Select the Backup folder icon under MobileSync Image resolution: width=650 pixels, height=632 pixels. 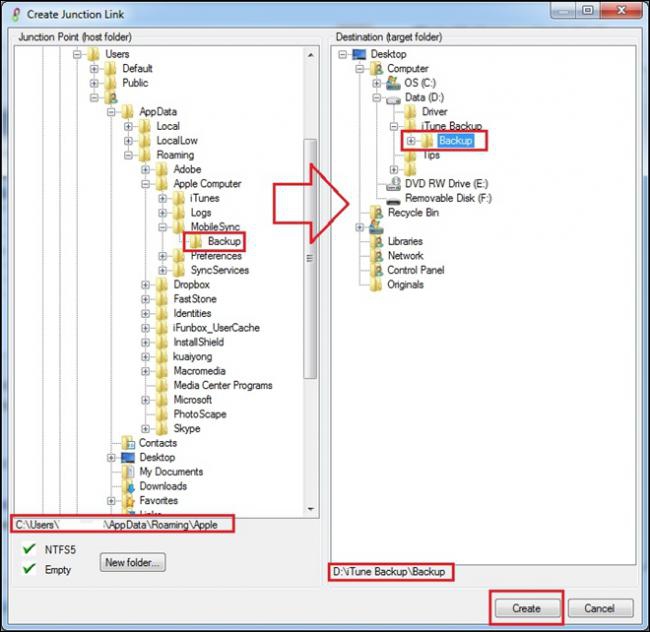coord(196,241)
